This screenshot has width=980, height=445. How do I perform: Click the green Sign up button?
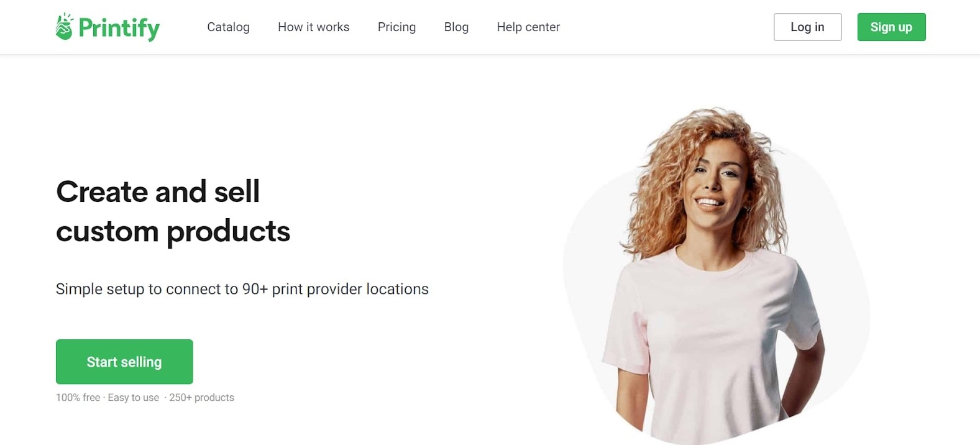click(x=891, y=27)
